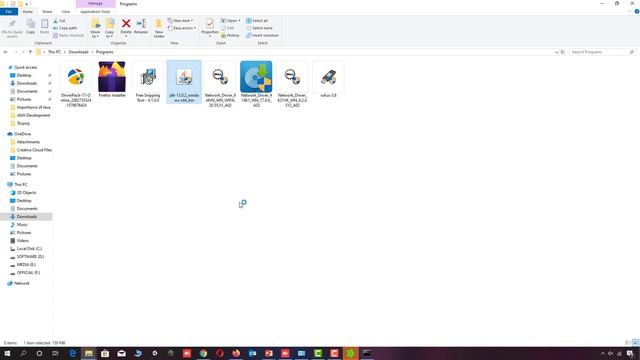The height and width of the screenshot is (360, 640).
Task: Switch to the View ribbon tab
Action: (x=66, y=12)
